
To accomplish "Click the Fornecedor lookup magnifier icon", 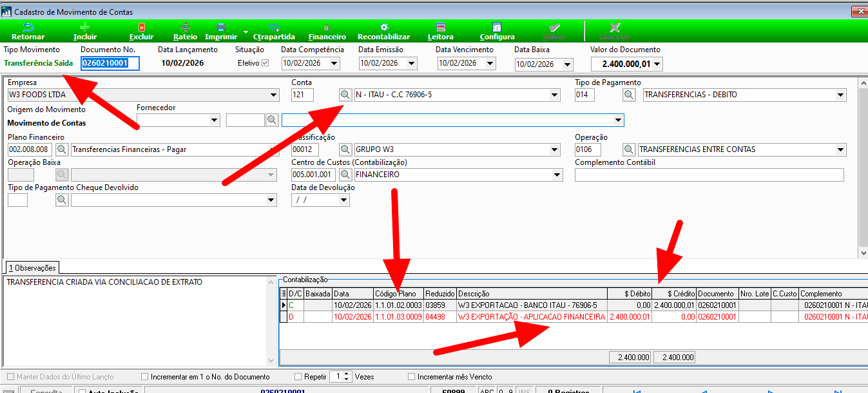I will [273, 120].
